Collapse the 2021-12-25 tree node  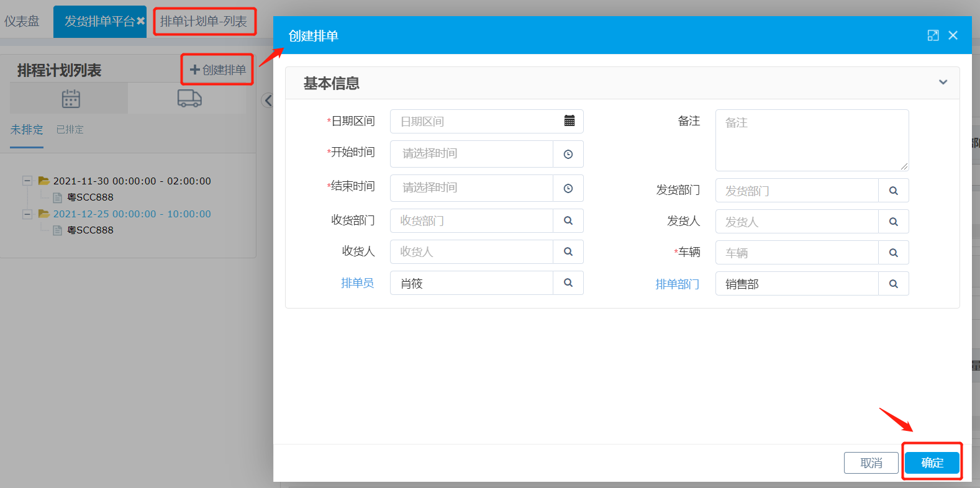[27, 214]
